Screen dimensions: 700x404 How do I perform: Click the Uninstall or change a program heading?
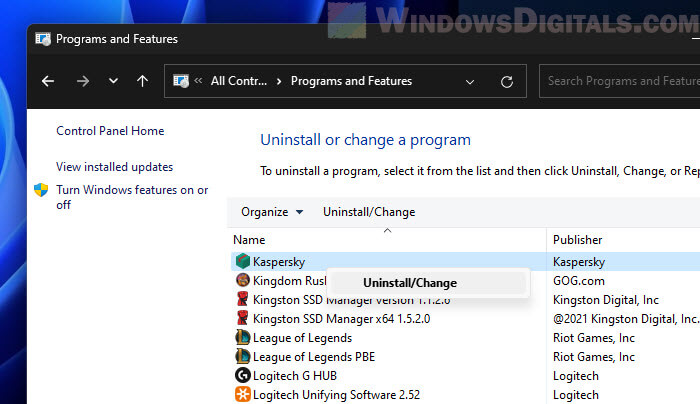tap(365, 140)
